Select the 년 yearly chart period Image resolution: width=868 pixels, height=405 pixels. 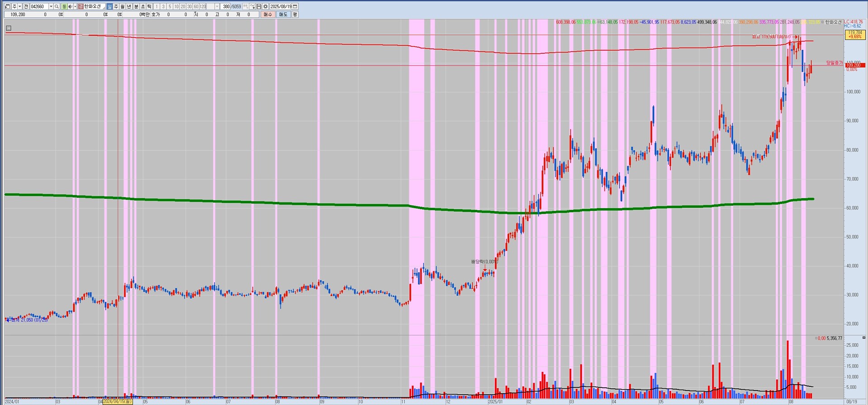point(129,6)
